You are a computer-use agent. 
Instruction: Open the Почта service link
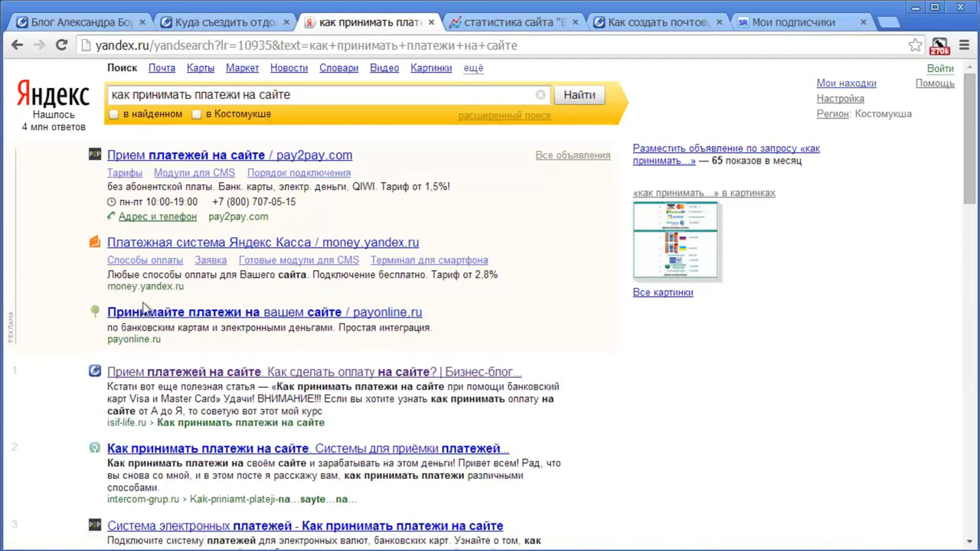(x=162, y=68)
